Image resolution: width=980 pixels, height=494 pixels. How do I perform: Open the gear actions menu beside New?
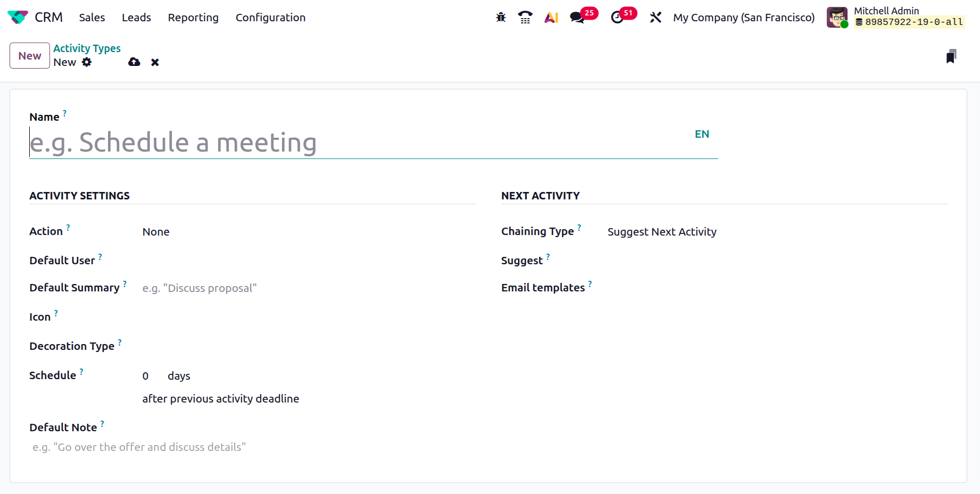pos(87,62)
